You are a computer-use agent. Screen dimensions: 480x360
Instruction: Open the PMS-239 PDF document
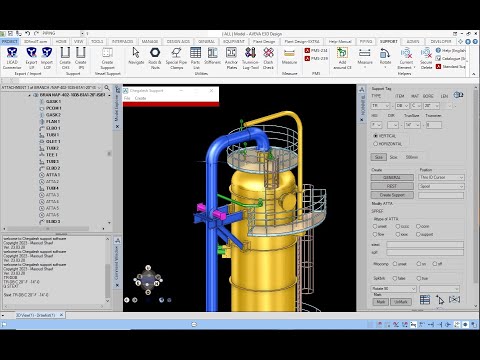(316, 58)
